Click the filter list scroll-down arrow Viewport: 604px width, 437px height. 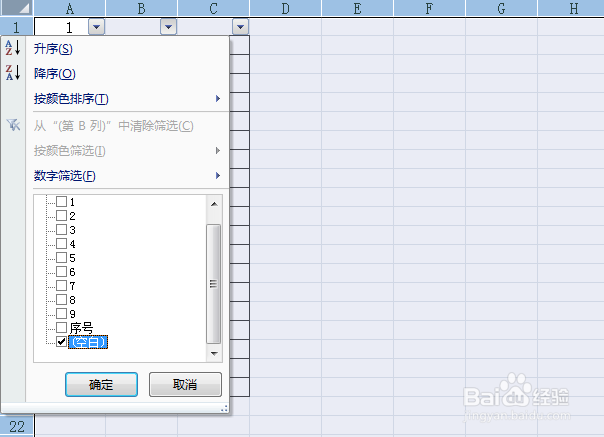pyautogui.click(x=214, y=353)
